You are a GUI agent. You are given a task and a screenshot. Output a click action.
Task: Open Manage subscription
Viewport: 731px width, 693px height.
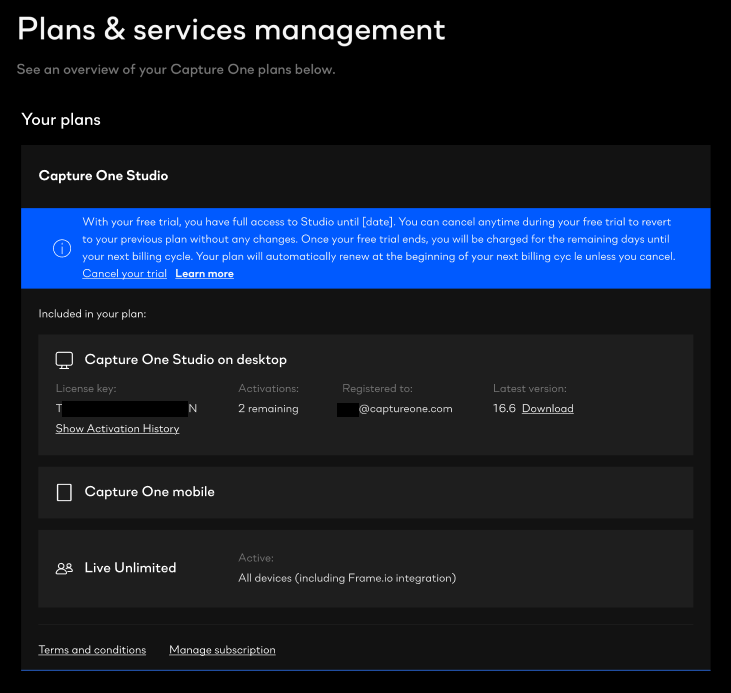(222, 650)
